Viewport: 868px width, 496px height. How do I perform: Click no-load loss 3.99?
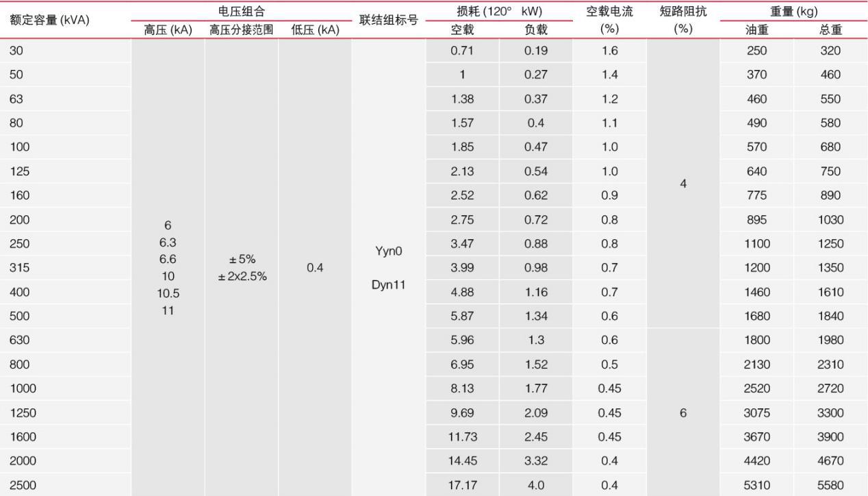pyautogui.click(x=462, y=267)
